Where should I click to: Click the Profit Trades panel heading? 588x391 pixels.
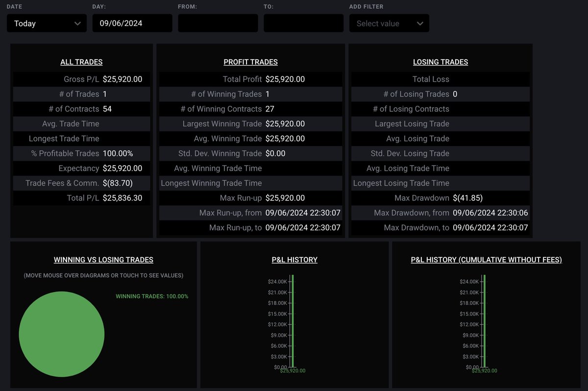pos(250,62)
